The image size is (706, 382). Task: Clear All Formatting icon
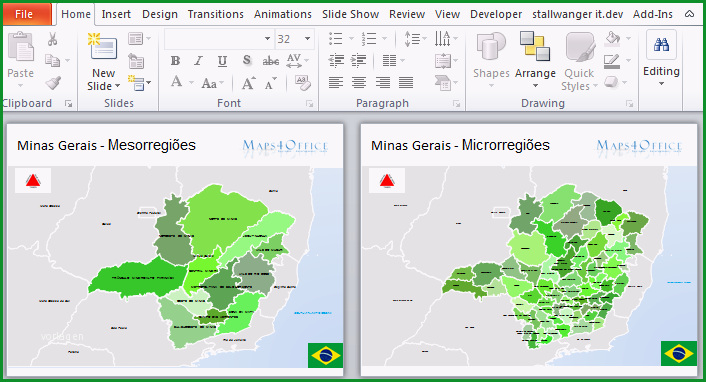tap(302, 82)
